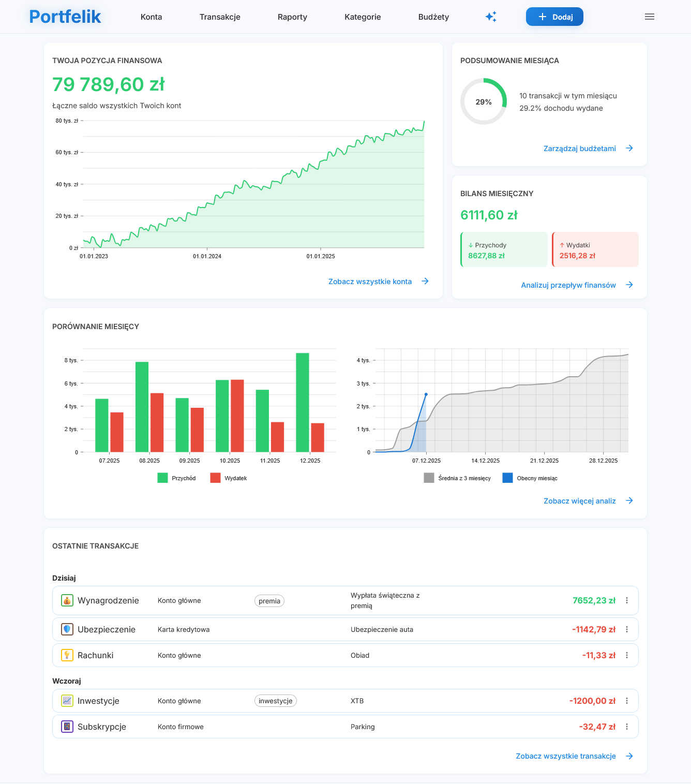The height and width of the screenshot is (784, 691).
Task: Expand options for the Ubezpieczenie auta transaction
Action: click(627, 629)
